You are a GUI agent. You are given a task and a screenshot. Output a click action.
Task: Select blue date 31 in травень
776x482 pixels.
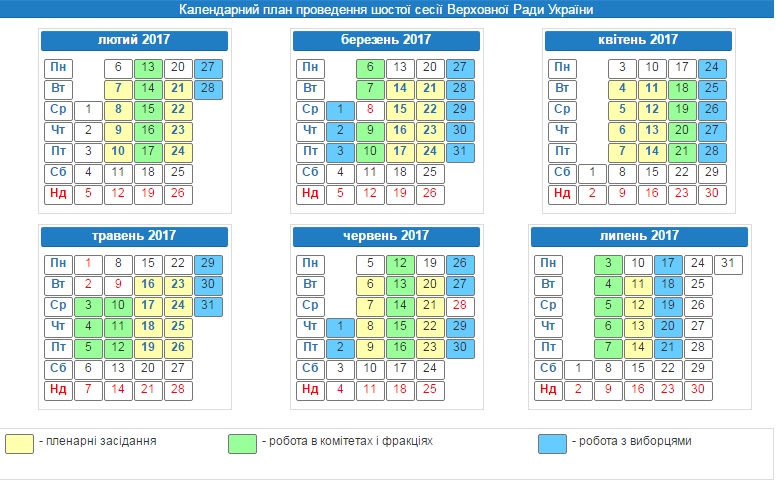click(x=208, y=307)
